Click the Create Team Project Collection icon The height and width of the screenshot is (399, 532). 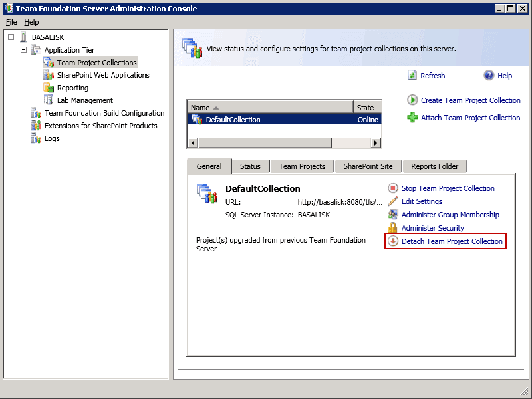(412, 100)
